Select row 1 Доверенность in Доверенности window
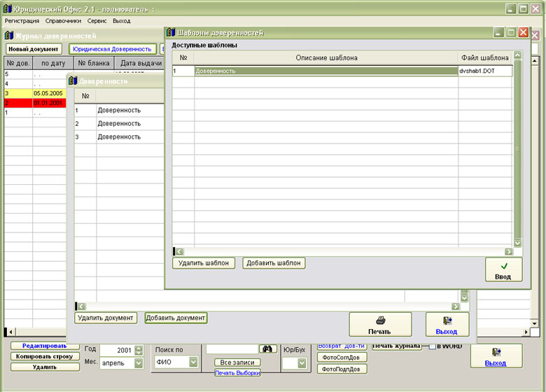This screenshot has width=546, height=392. tap(119, 111)
